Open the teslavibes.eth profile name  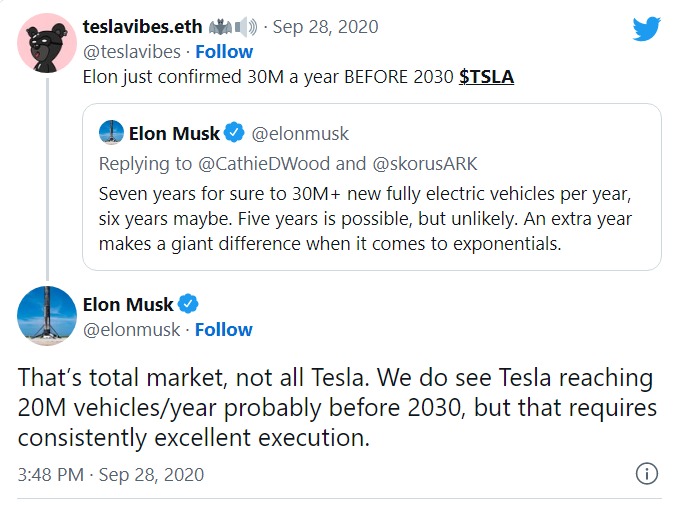(142, 27)
